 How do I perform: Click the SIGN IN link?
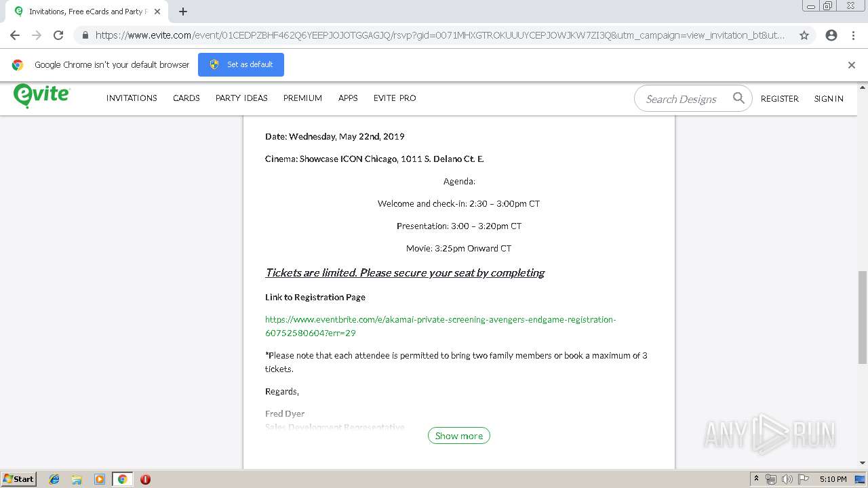(829, 99)
